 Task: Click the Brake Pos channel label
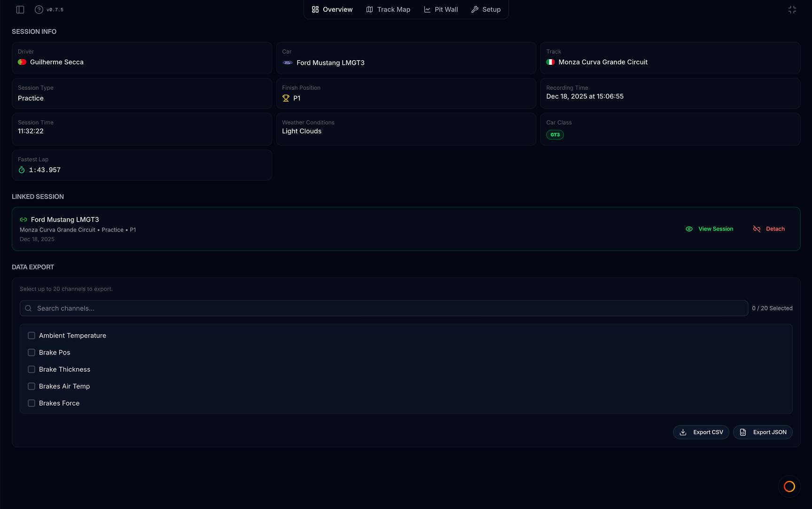tap(55, 352)
